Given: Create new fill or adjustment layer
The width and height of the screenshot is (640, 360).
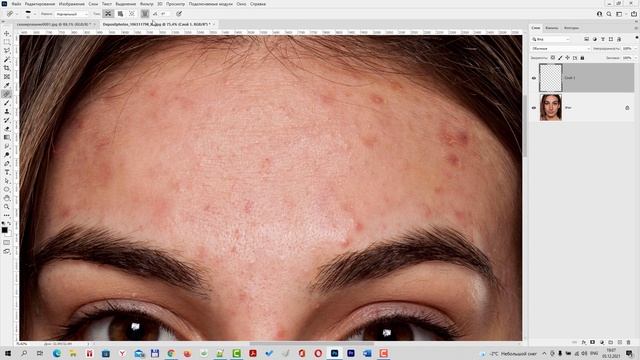Looking at the screenshot, I should (602, 342).
